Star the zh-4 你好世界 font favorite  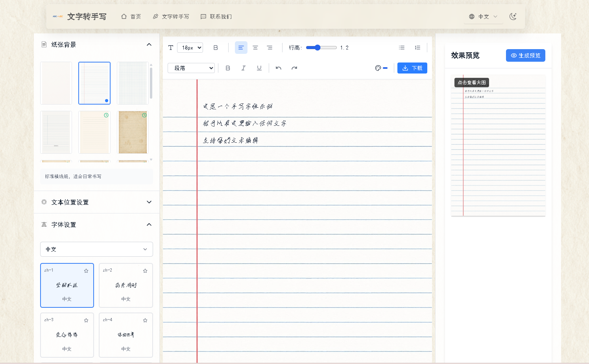pyautogui.click(x=145, y=320)
